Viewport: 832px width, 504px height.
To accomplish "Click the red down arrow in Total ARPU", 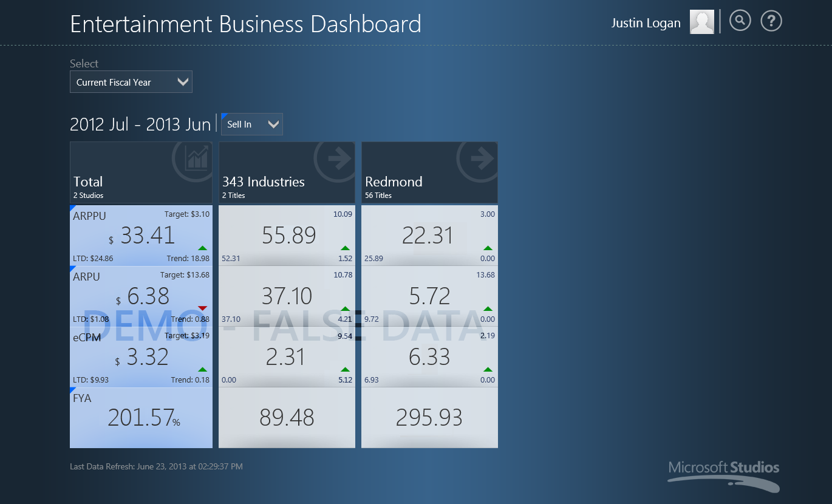I will (x=202, y=308).
